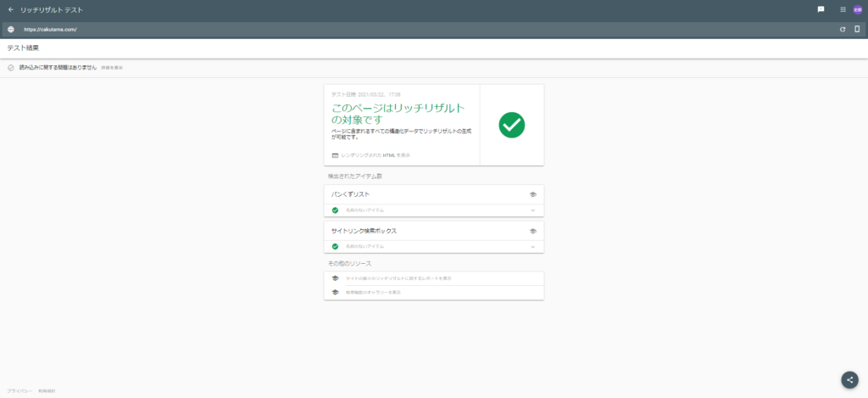The image size is (868, 398).
Task: Click the テスト結果 heading
Action: point(23,48)
